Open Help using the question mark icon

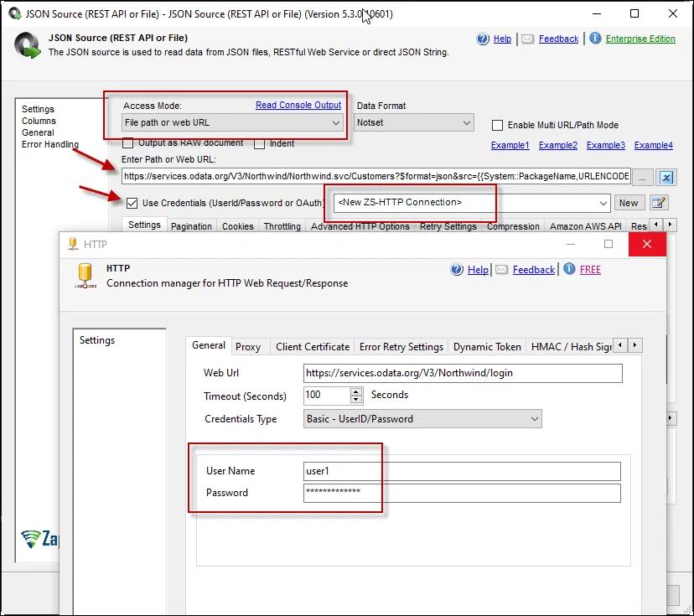click(x=481, y=38)
